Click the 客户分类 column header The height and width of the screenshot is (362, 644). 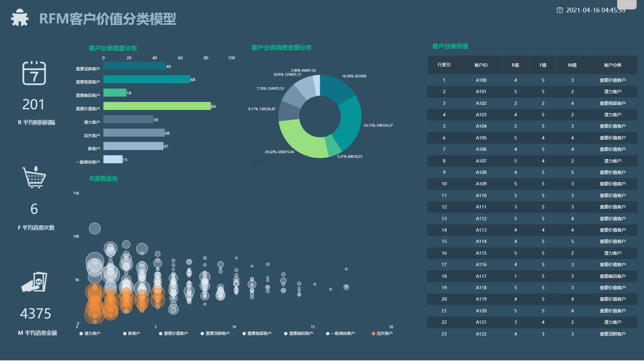point(612,65)
